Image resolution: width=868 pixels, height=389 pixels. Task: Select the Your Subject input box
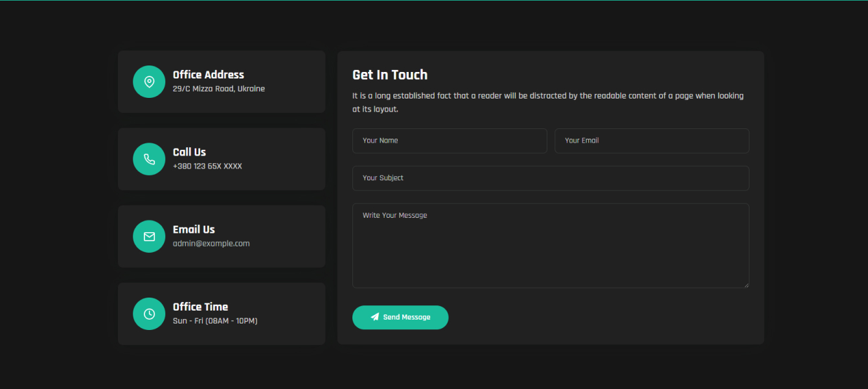[x=551, y=178]
